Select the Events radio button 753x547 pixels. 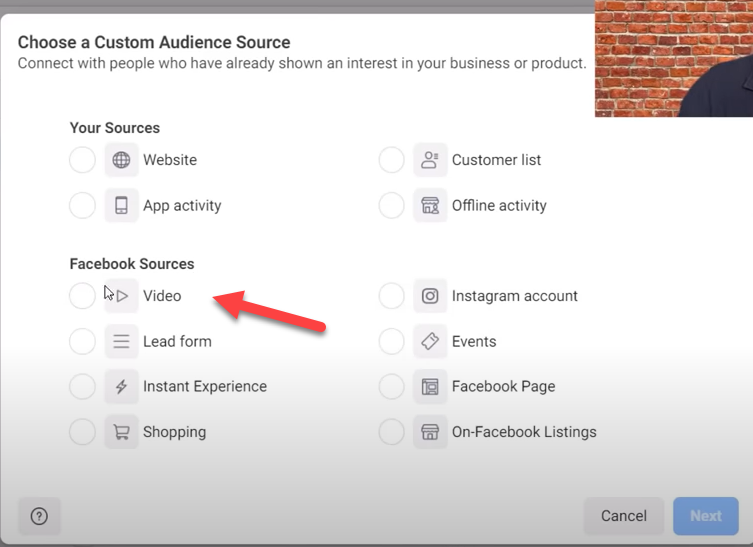[x=391, y=341]
